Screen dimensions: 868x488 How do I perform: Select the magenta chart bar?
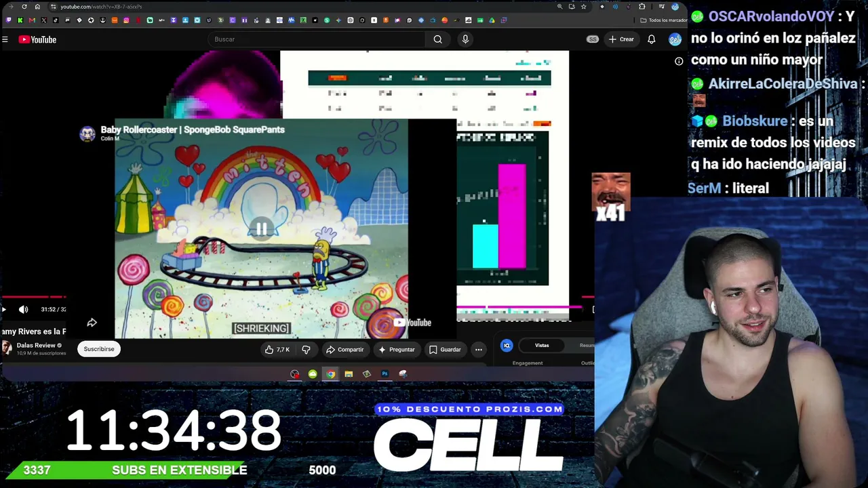(x=512, y=216)
